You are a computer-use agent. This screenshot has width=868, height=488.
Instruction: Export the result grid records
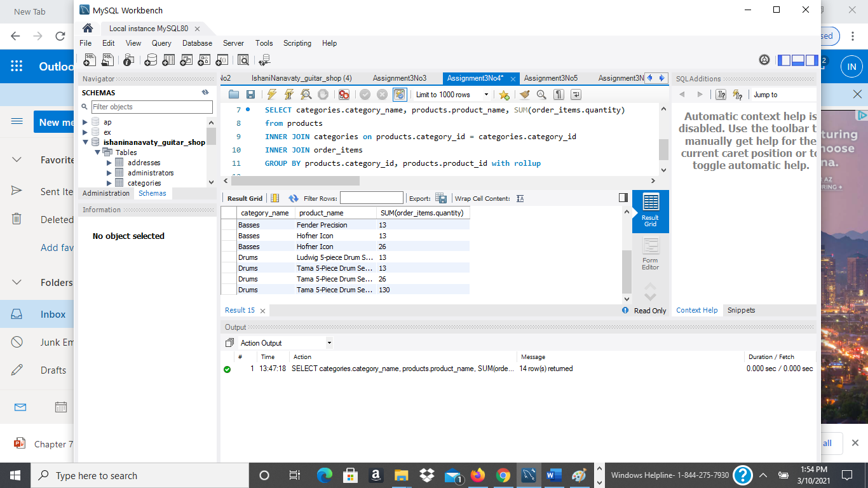[441, 198]
